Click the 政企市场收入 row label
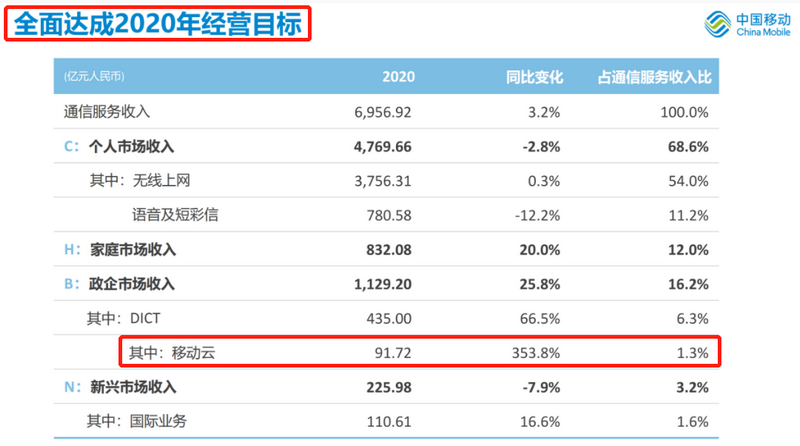The height and width of the screenshot is (446, 800). pos(131,284)
